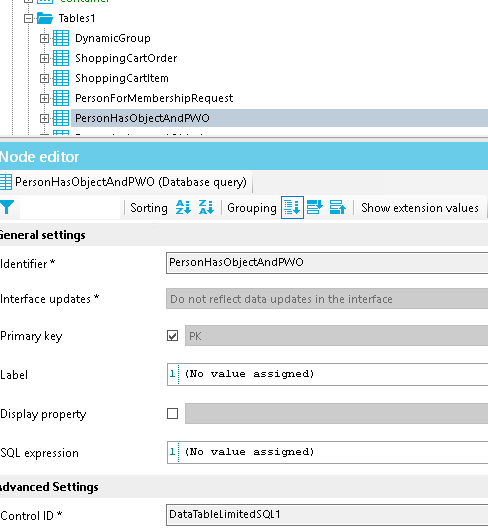Click the Sorting label in toolbar
Viewport: 488px width, 531px height.
[149, 208]
